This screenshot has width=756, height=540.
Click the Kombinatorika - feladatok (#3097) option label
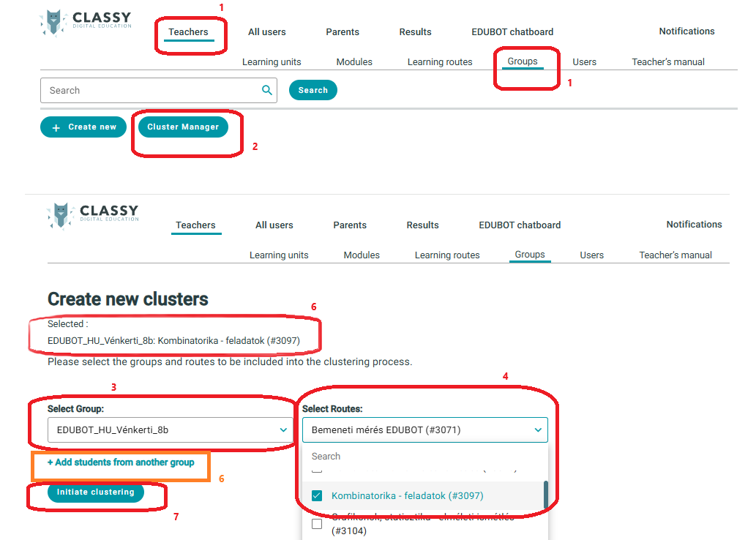pos(407,495)
